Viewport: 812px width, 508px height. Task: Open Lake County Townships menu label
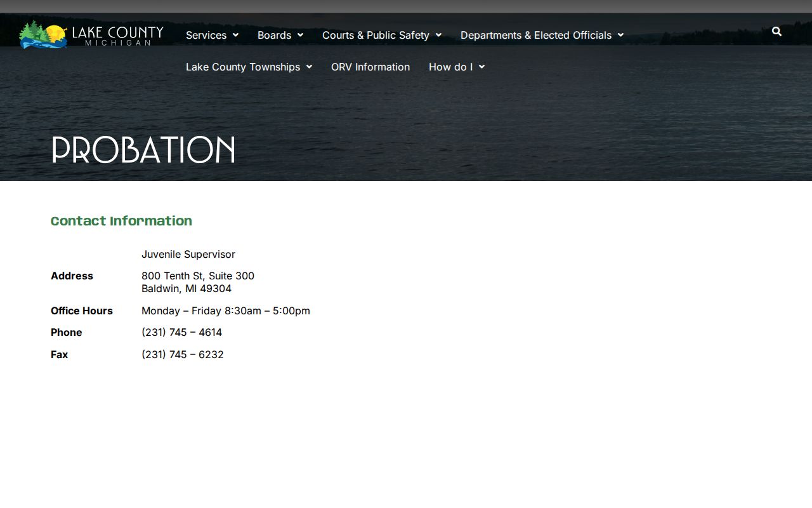pyautogui.click(x=243, y=67)
